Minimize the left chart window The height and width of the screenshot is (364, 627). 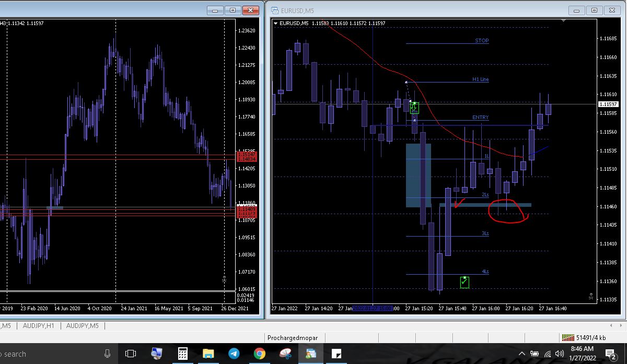tap(214, 10)
